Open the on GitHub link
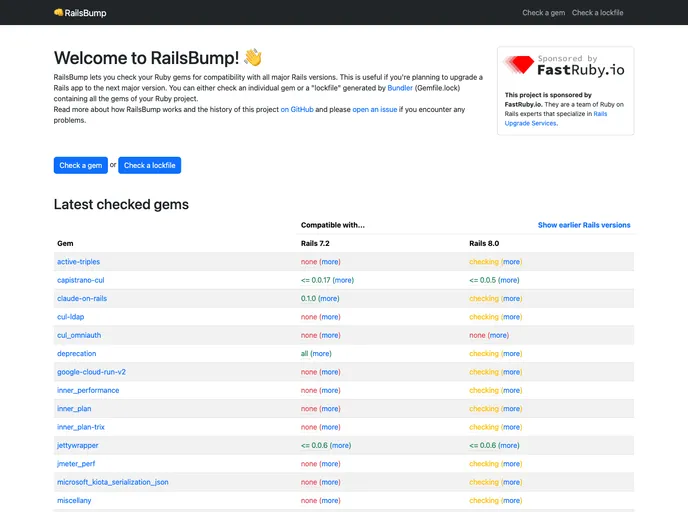 (297, 109)
